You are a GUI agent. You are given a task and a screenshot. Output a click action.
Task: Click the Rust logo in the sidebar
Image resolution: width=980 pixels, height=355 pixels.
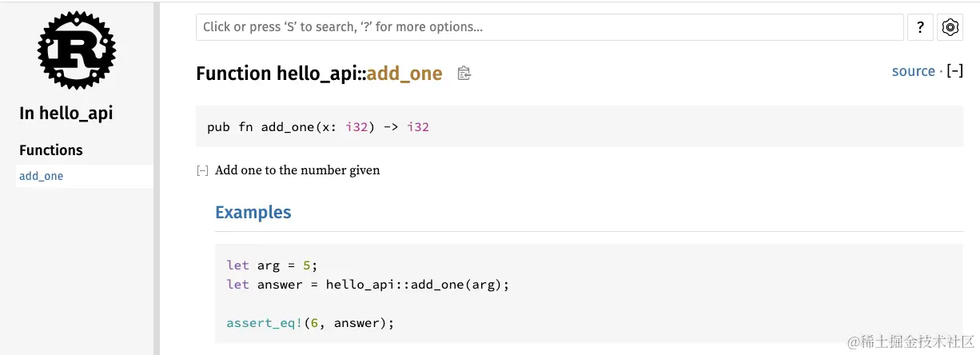(x=77, y=50)
